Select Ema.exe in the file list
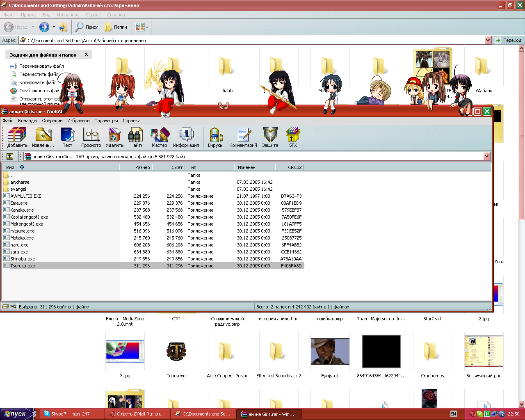This screenshot has width=525, height=420. point(19,203)
